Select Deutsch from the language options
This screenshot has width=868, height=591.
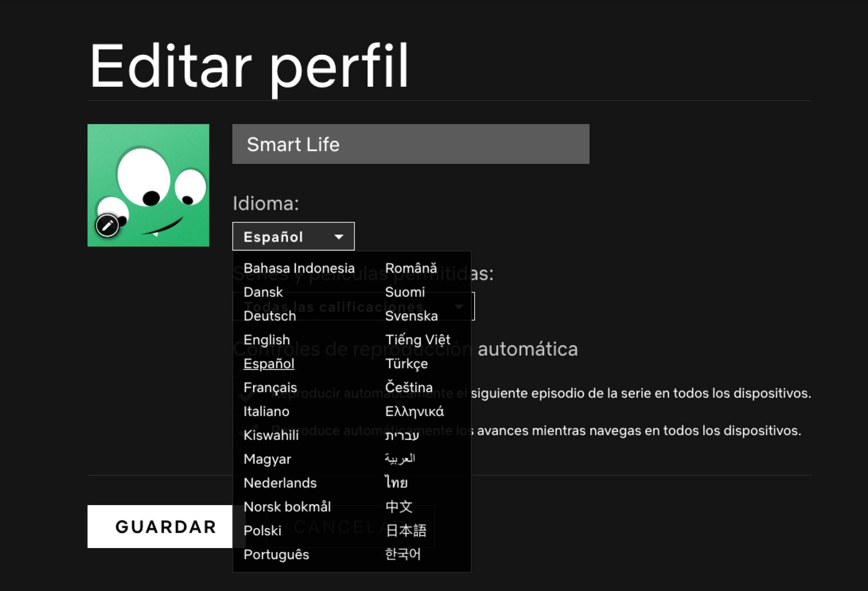(269, 316)
